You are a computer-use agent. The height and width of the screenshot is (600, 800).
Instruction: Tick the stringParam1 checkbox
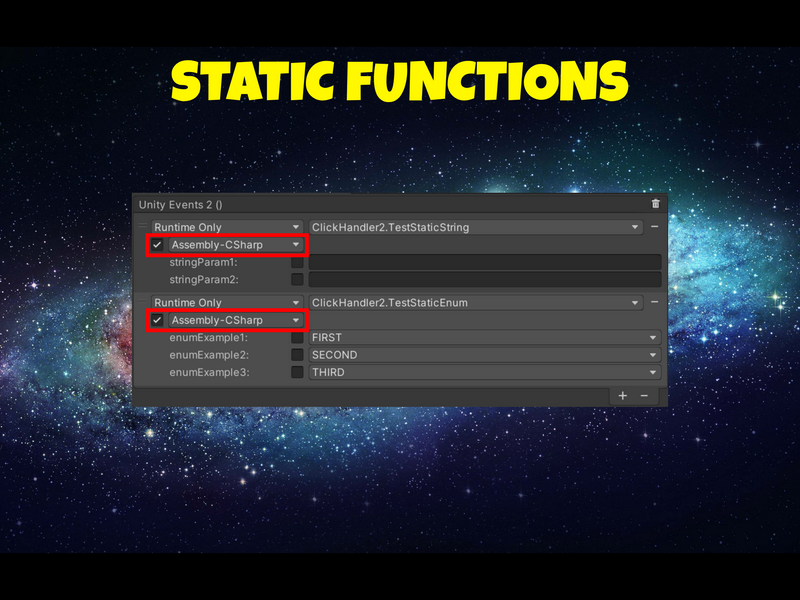tap(297, 262)
